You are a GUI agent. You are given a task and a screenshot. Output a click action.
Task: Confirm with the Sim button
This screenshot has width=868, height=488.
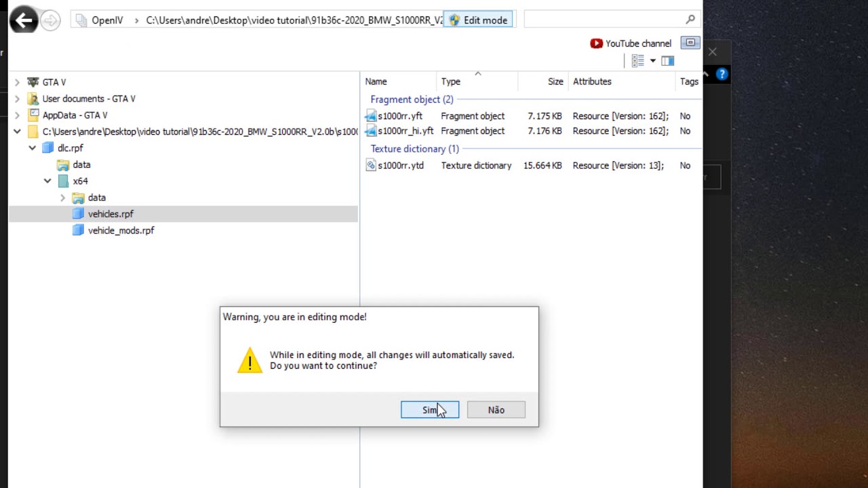[x=430, y=410]
